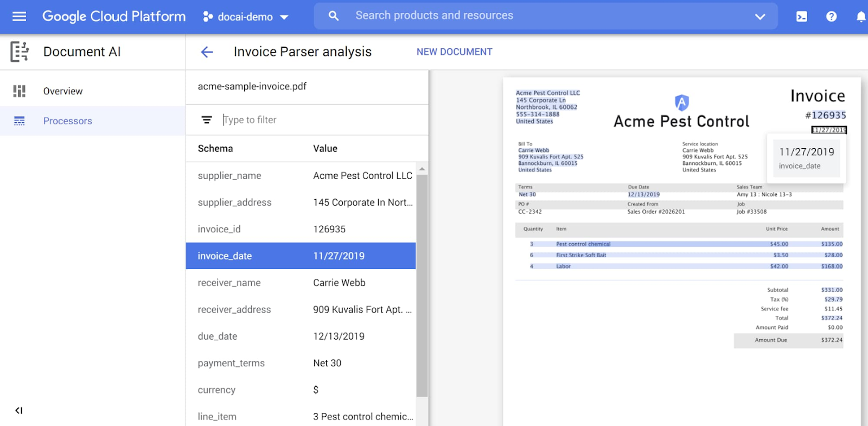Select the receiver_address row

(x=301, y=309)
